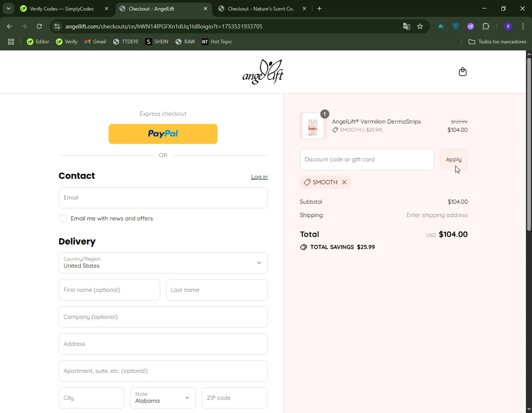Open the Todos los marcadores folder
532x413 pixels.
click(x=497, y=42)
